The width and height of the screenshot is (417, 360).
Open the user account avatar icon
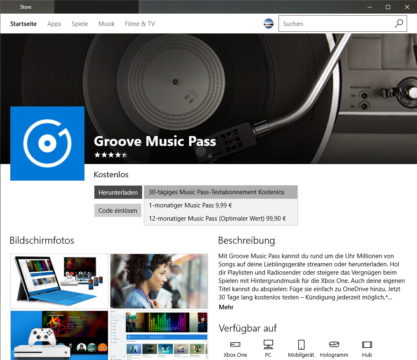(x=268, y=23)
